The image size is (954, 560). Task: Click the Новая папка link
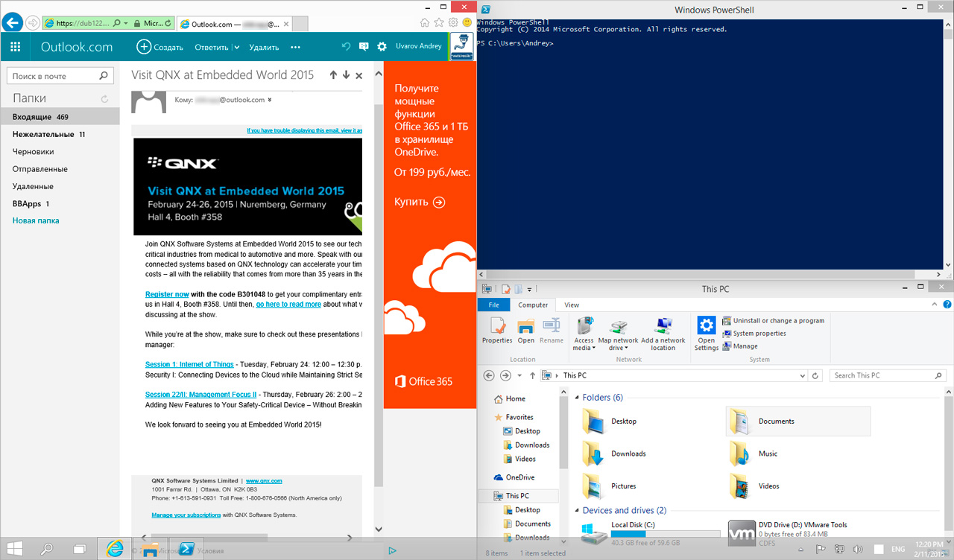(36, 220)
